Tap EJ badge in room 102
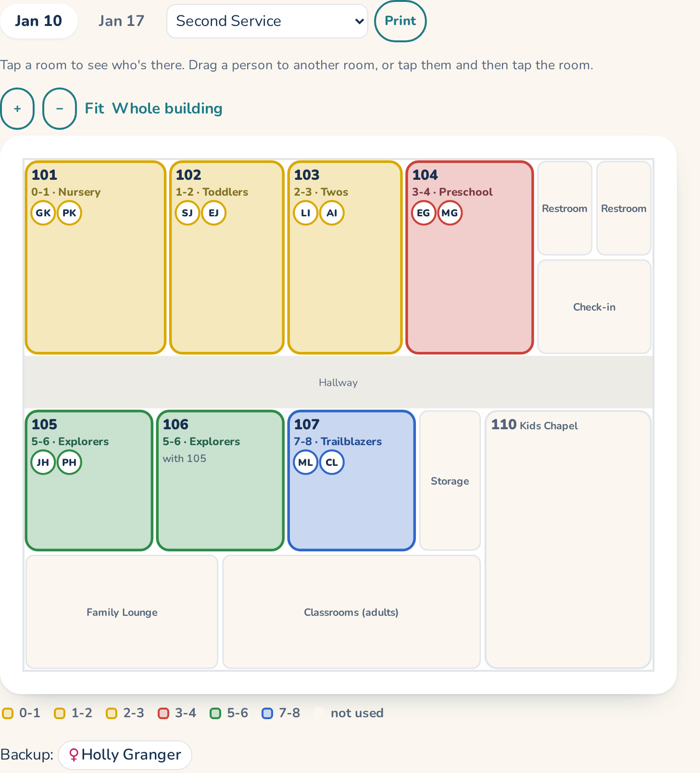The height and width of the screenshot is (773, 700). (x=213, y=213)
